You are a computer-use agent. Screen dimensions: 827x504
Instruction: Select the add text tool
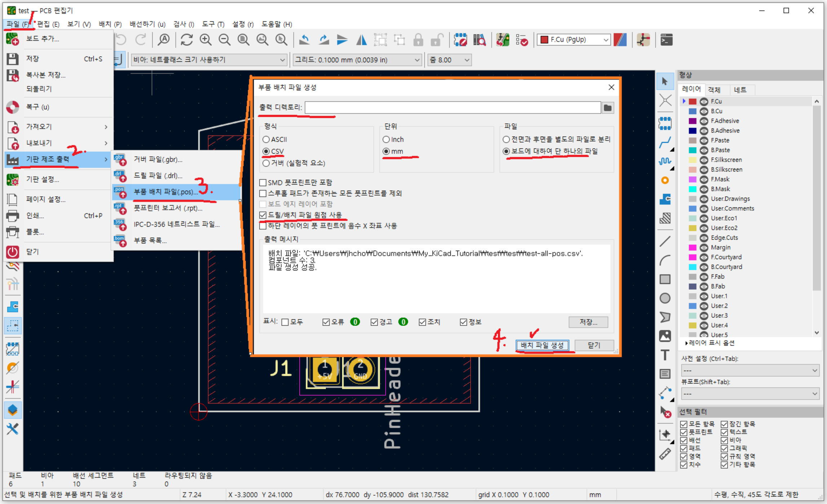pyautogui.click(x=665, y=355)
